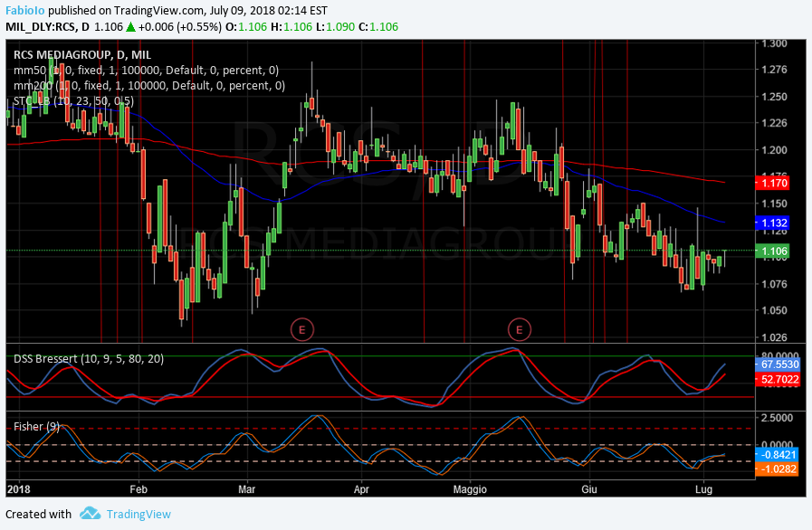The height and width of the screenshot is (530, 812).
Task: Click the Lug label on time axis
Action: pos(703,489)
